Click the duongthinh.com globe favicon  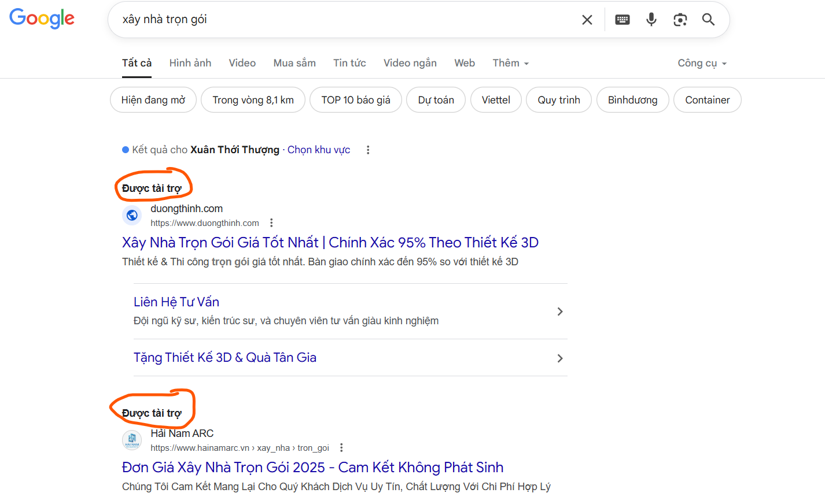132,215
